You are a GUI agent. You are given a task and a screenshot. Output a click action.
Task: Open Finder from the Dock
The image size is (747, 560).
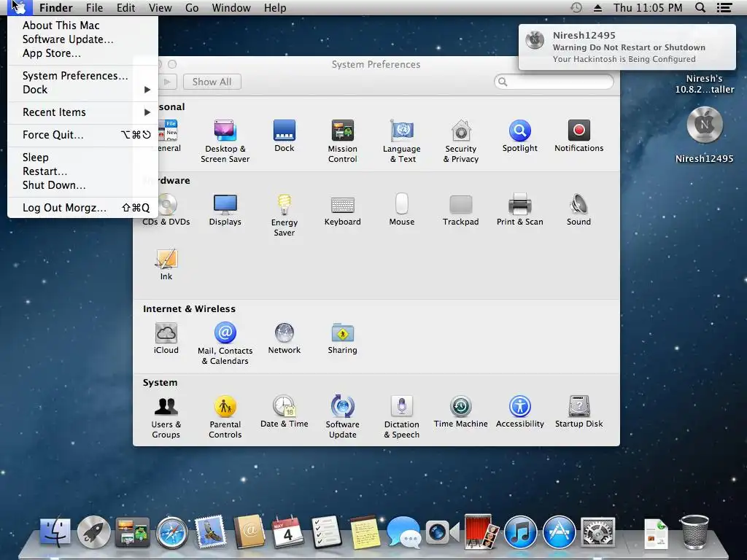pyautogui.click(x=55, y=532)
